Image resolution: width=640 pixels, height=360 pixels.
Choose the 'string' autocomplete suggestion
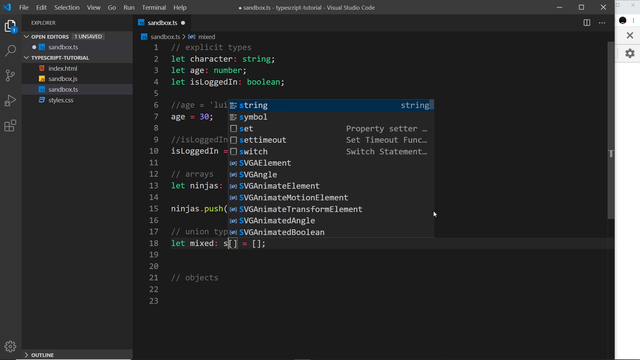pyautogui.click(x=331, y=105)
